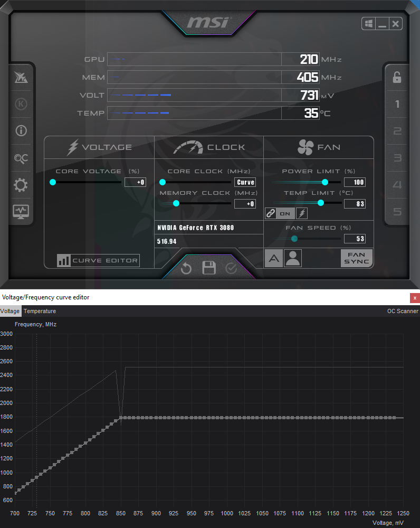Click the memory clock +0 field
This screenshot has height=528, width=420.
point(245,204)
